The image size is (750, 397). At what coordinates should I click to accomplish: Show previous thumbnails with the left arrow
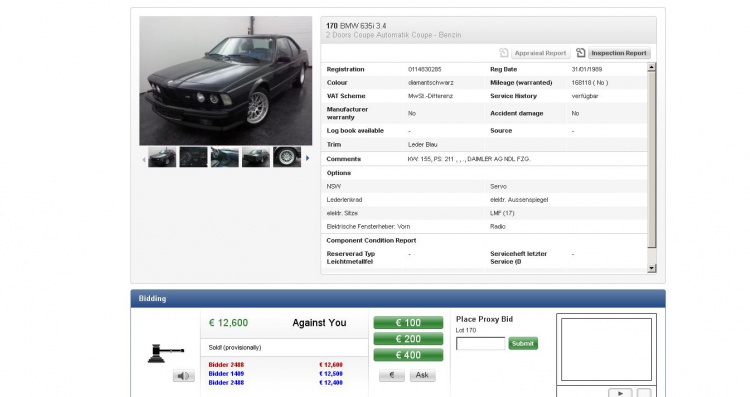143,159
